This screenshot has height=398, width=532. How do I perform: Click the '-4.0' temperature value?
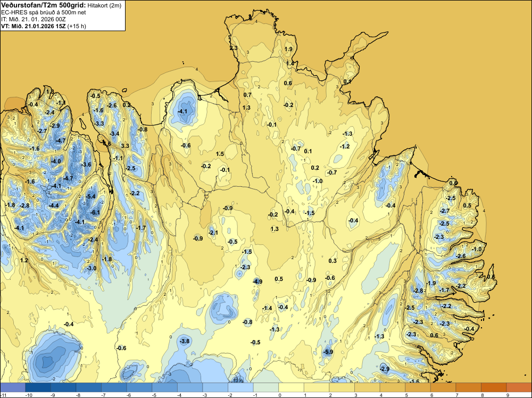point(56,161)
